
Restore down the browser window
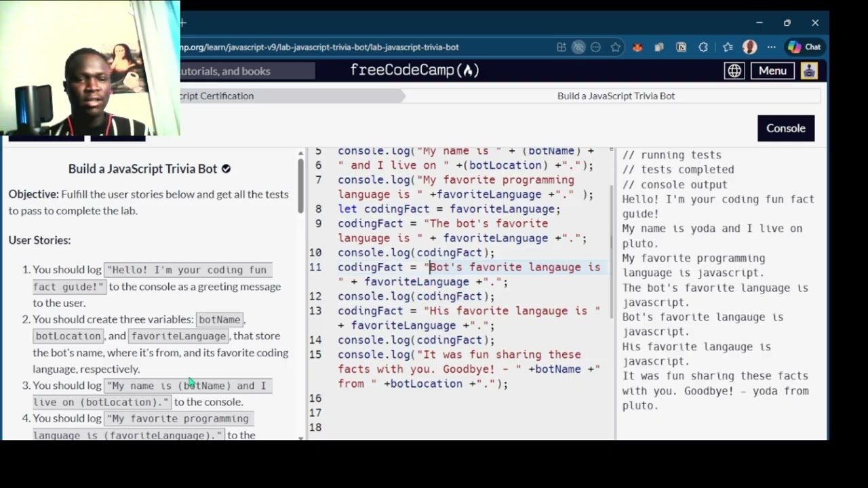787,22
